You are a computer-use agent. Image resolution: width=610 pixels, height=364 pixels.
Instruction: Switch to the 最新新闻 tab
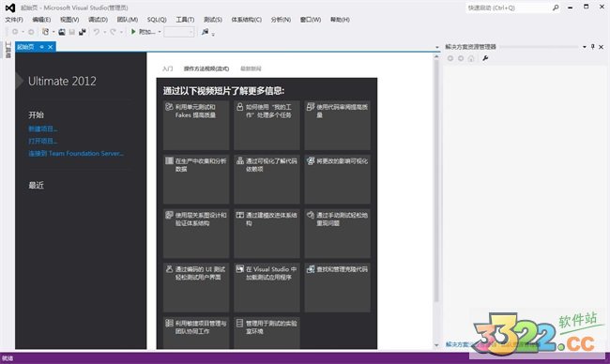click(251, 68)
